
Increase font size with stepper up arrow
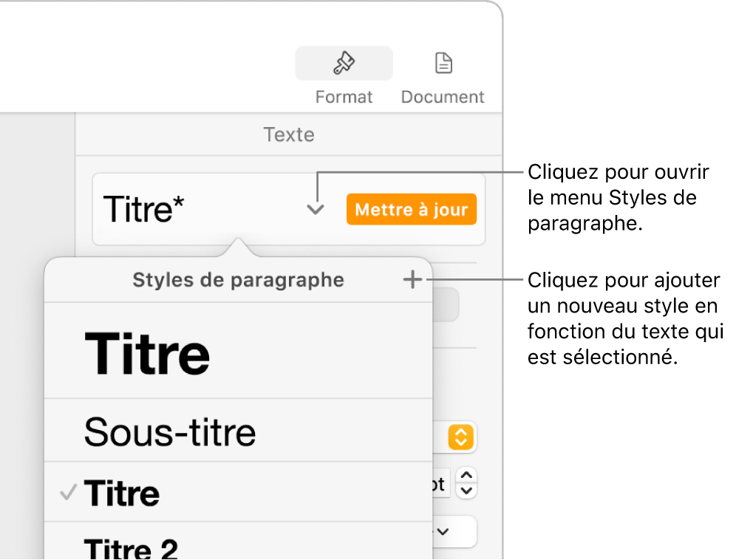coord(466,477)
